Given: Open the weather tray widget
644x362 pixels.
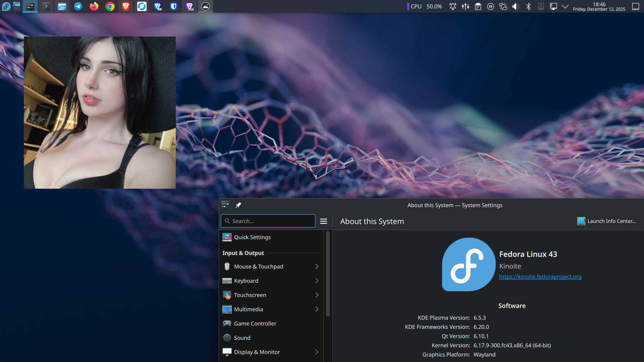Looking at the screenshot, I should [x=503, y=6].
